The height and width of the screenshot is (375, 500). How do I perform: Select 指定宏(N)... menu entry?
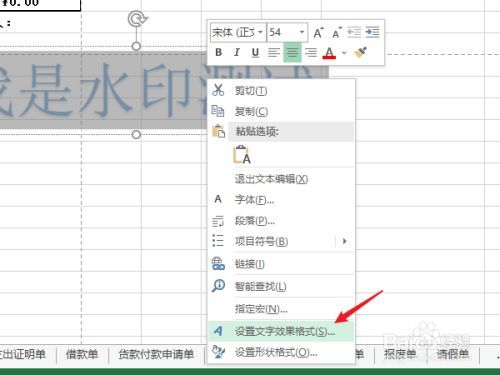(x=281, y=309)
